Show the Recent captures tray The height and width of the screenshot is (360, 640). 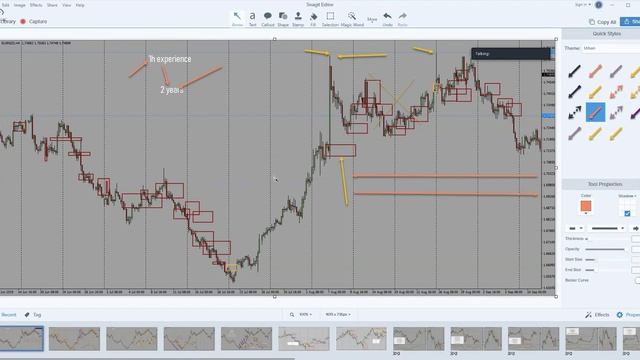click(8, 315)
